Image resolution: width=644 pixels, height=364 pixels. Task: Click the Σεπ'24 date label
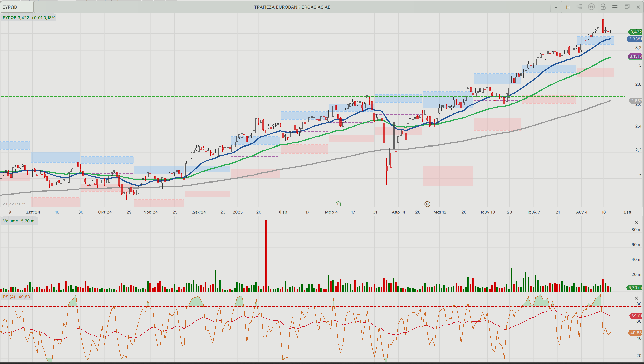click(33, 212)
